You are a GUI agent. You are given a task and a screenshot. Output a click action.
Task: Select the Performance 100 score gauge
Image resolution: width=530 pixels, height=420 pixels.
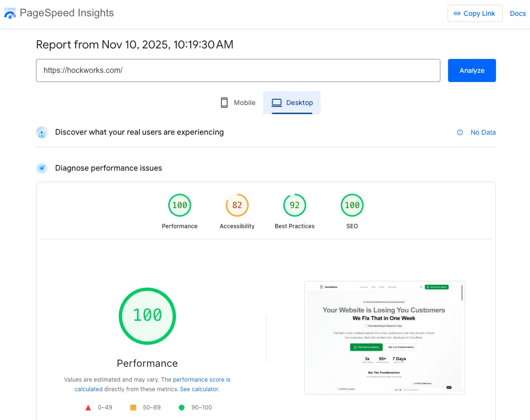180,205
